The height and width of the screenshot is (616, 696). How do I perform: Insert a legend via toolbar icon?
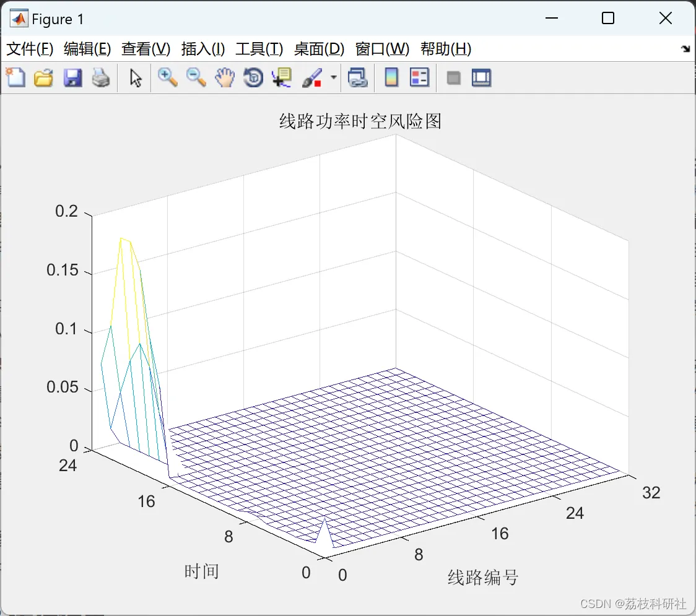tap(419, 77)
